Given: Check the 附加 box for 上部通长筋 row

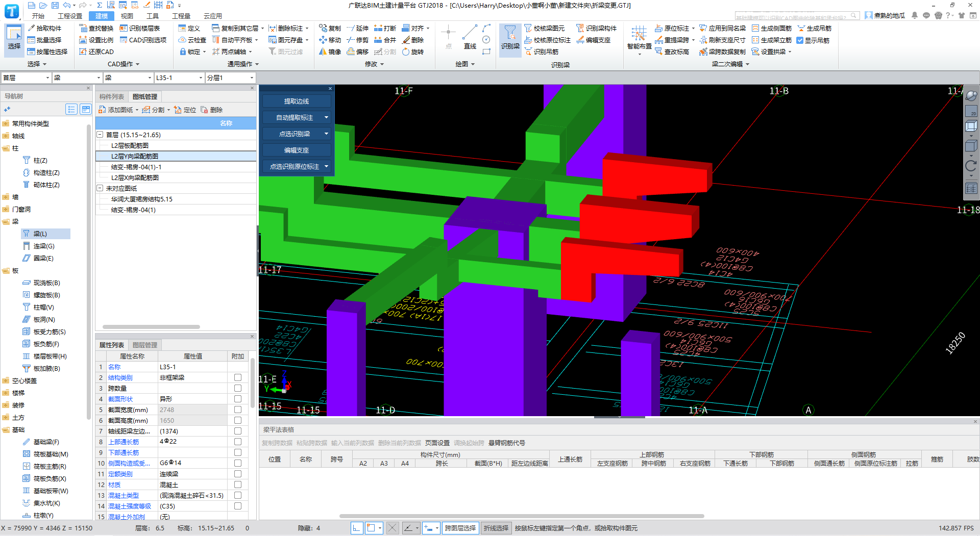Looking at the screenshot, I should (238, 442).
